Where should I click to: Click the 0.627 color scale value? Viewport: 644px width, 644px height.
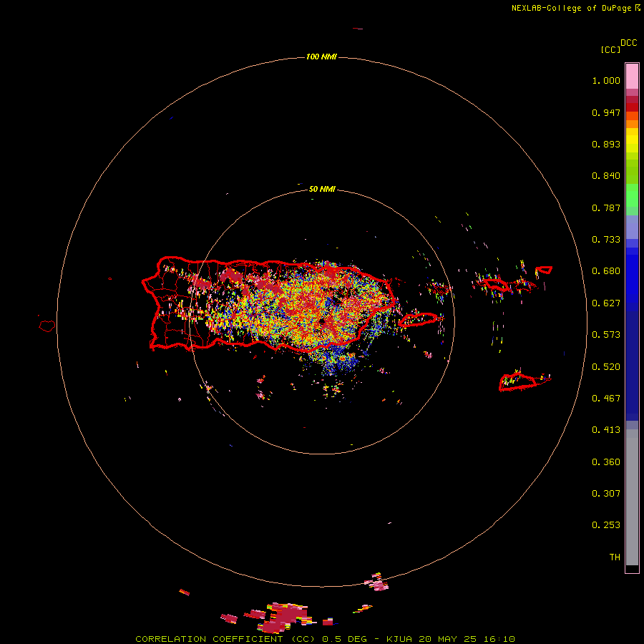coord(606,303)
